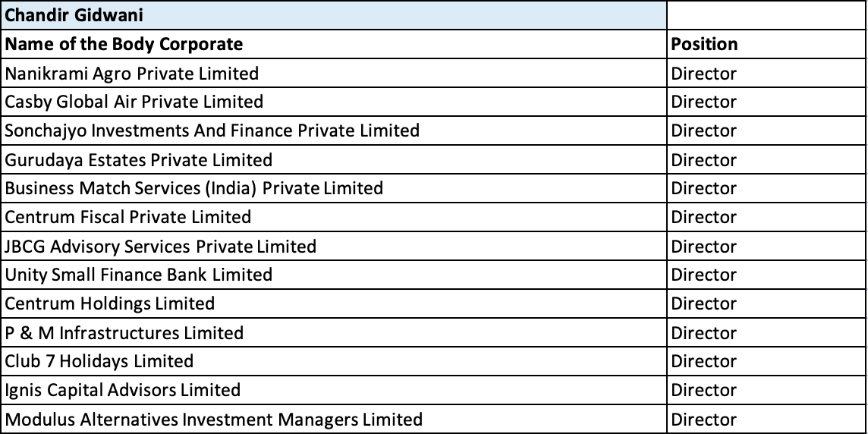Screen dimensions: 868x434
Task: Select the Centrum Fiscal Private Limited cell
Action: [x=333, y=217]
